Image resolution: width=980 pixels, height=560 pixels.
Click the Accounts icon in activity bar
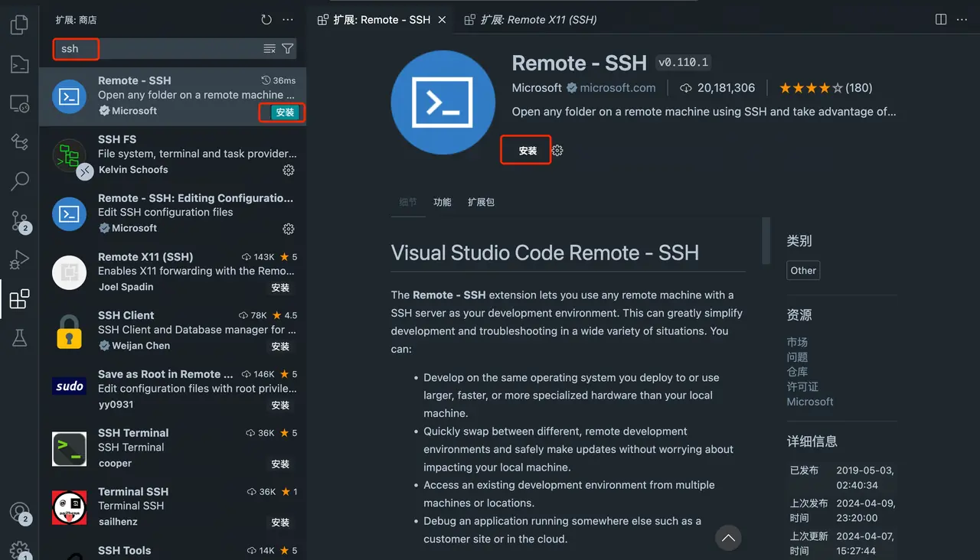19,513
